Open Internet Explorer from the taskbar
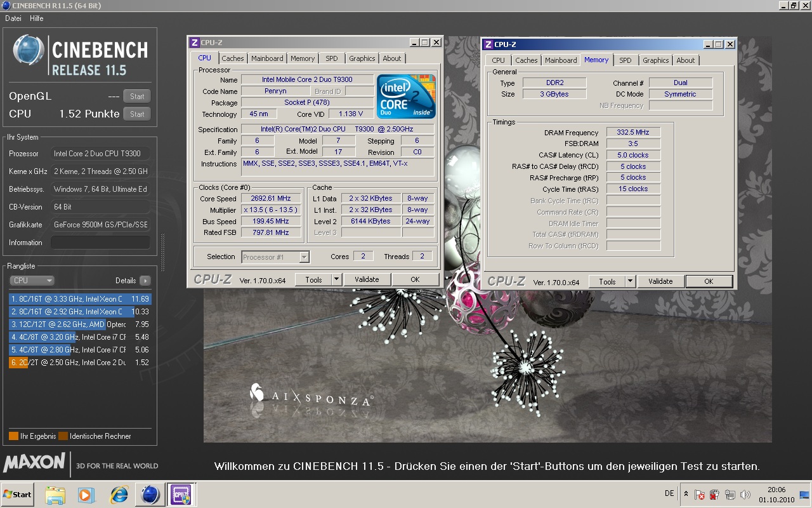The image size is (812, 508). coord(119,495)
